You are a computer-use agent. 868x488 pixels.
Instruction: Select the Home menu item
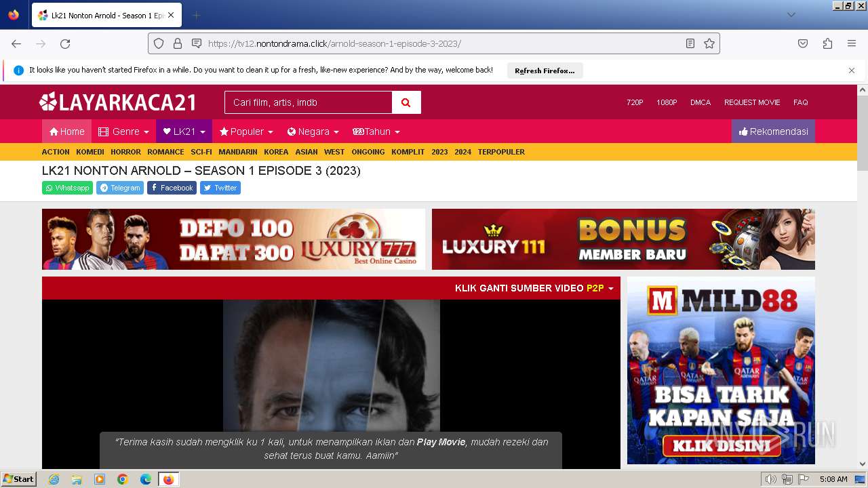(x=66, y=131)
